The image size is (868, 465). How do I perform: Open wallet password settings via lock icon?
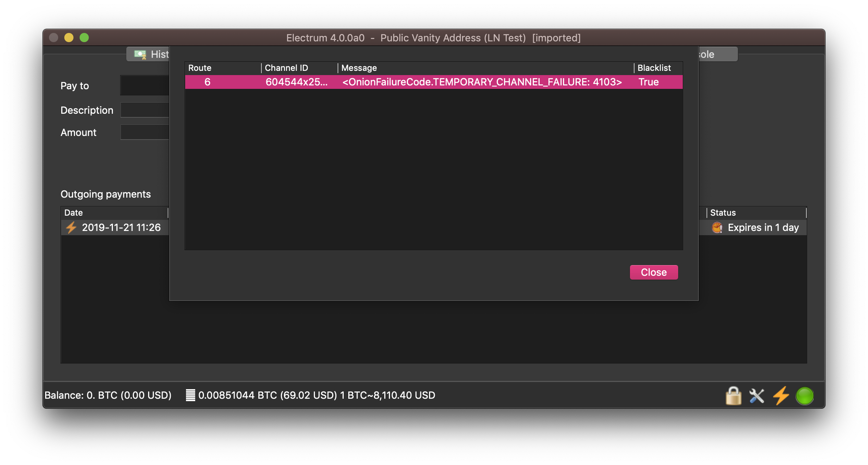pyautogui.click(x=733, y=395)
